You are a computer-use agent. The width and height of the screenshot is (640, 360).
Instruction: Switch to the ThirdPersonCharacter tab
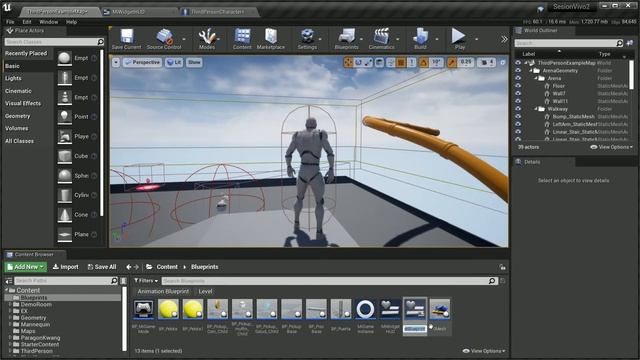coord(218,12)
